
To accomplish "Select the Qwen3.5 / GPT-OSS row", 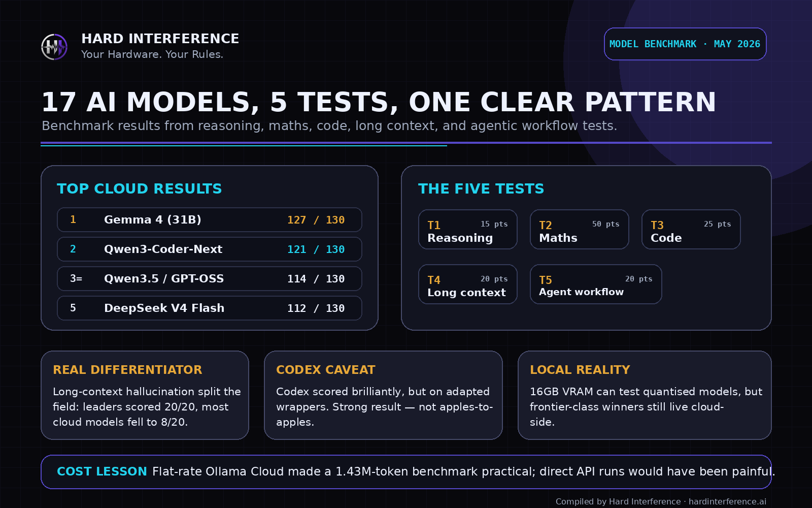I will click(x=210, y=279).
